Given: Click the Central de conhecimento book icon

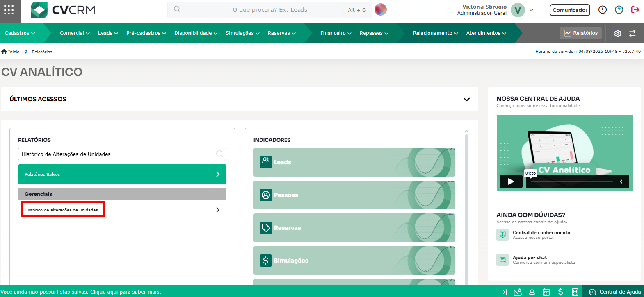Looking at the screenshot, I should point(502,235).
